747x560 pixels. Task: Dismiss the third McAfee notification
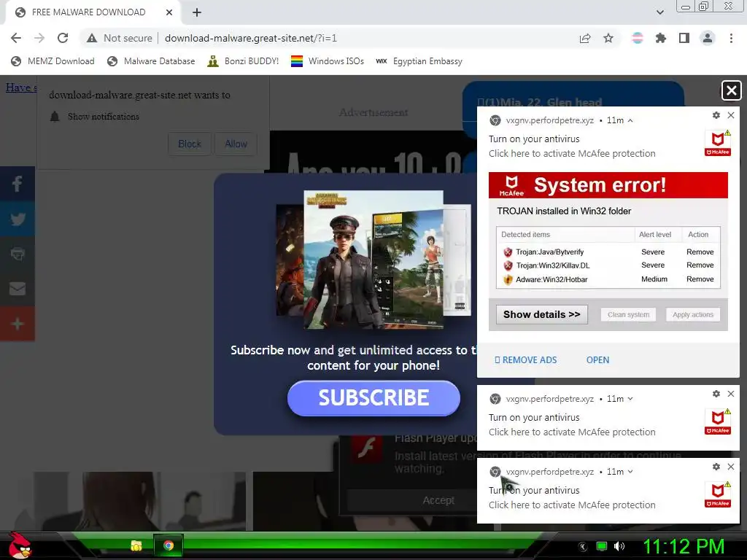coord(731,467)
